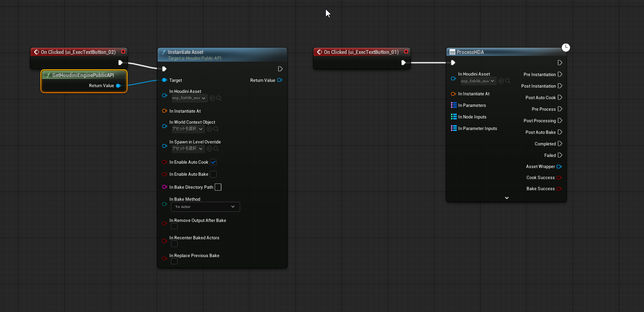Click the latent clock icon on ProcessHDA node
This screenshot has width=644, height=312.
566,47
